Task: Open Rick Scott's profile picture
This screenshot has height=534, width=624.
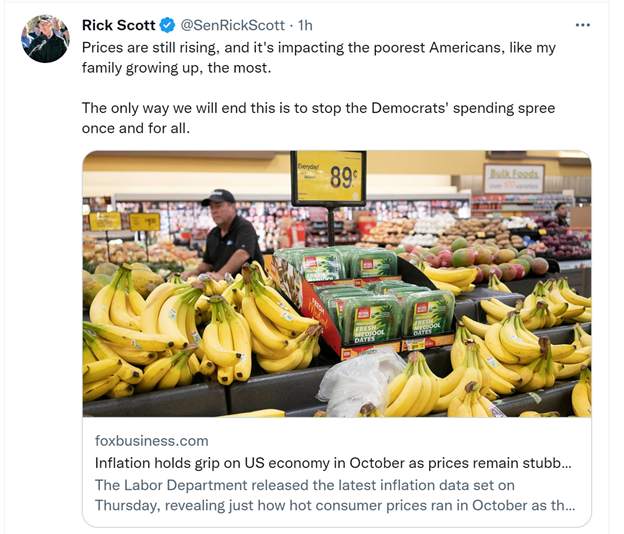Action: 45,39
